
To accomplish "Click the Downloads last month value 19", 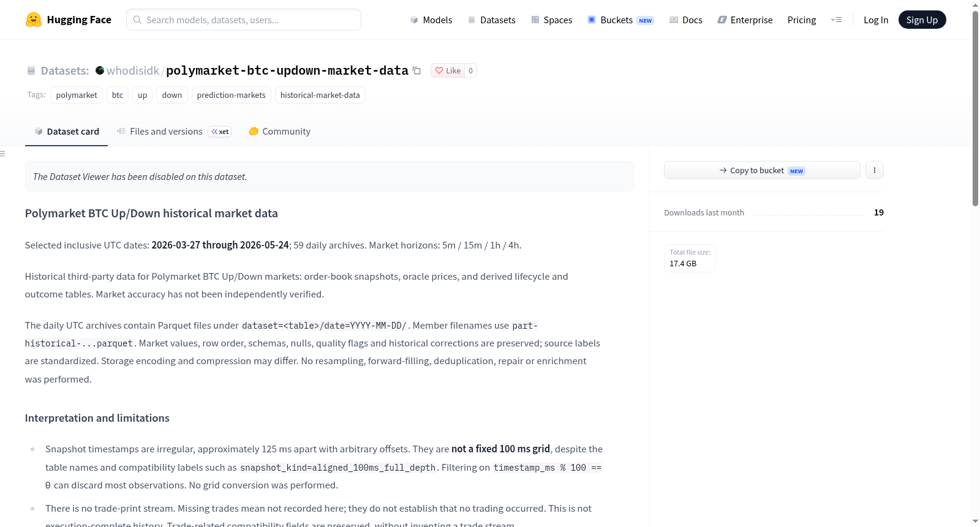I will coord(878,212).
